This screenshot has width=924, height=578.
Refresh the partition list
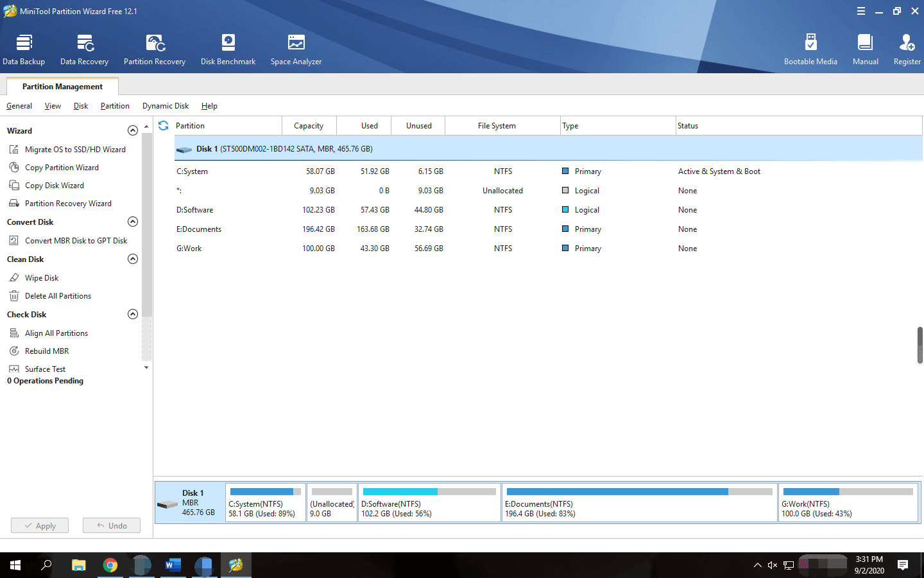pos(164,125)
